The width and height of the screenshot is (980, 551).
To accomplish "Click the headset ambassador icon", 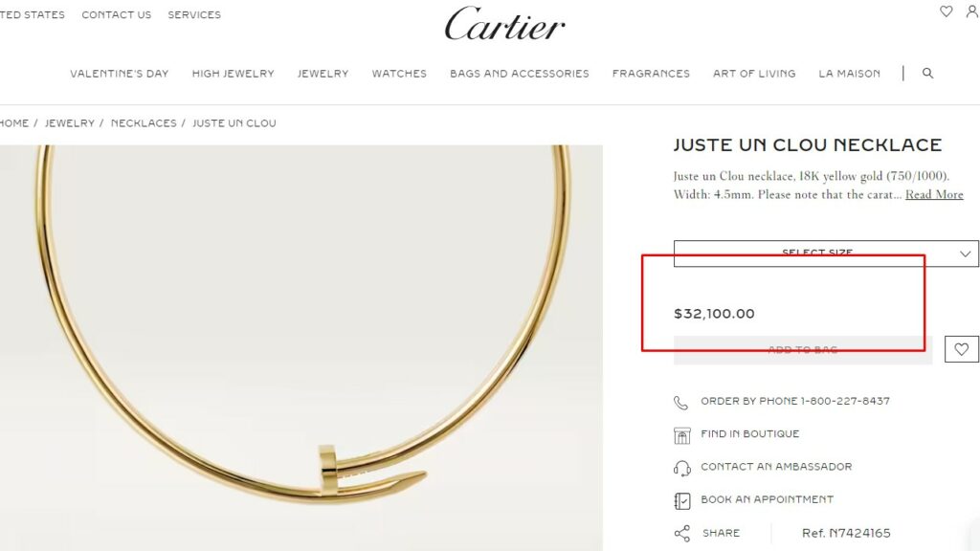I will tap(681, 468).
